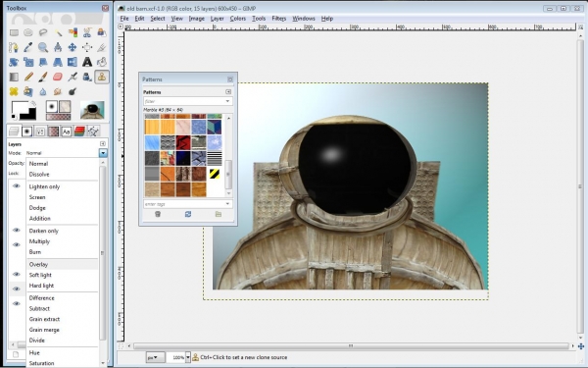
Task: Toggle zoom-on-resize button above vertical scrollbar
Action: (x=580, y=27)
